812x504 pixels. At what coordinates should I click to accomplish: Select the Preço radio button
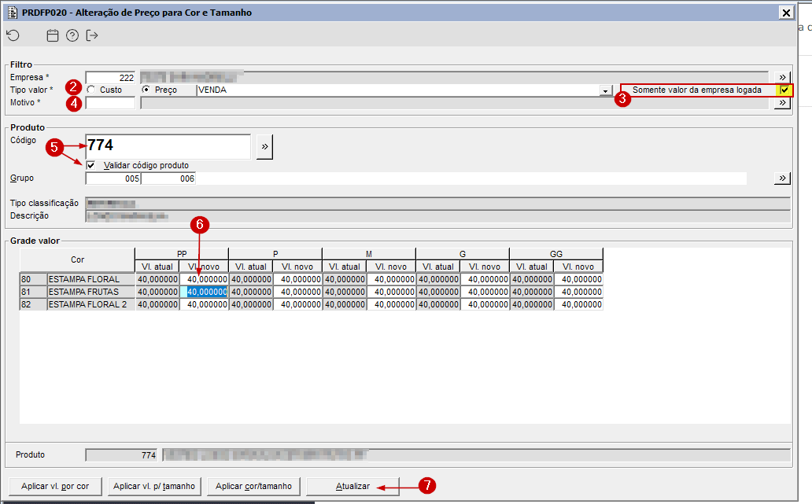coord(146,90)
